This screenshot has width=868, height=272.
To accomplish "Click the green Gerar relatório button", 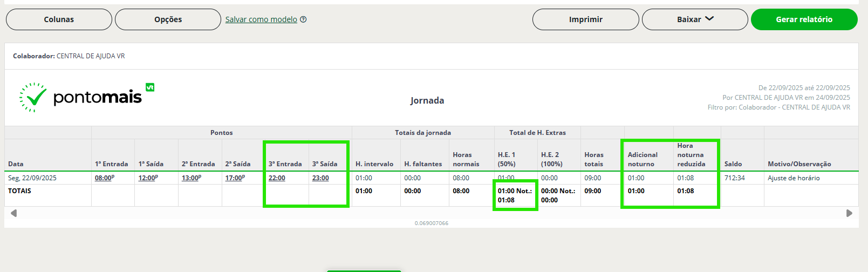I will click(804, 19).
